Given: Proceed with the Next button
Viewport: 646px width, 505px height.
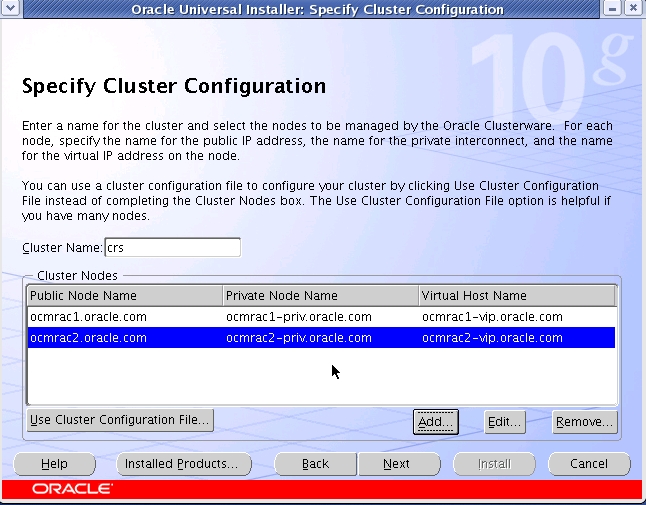Looking at the screenshot, I should click(x=399, y=464).
